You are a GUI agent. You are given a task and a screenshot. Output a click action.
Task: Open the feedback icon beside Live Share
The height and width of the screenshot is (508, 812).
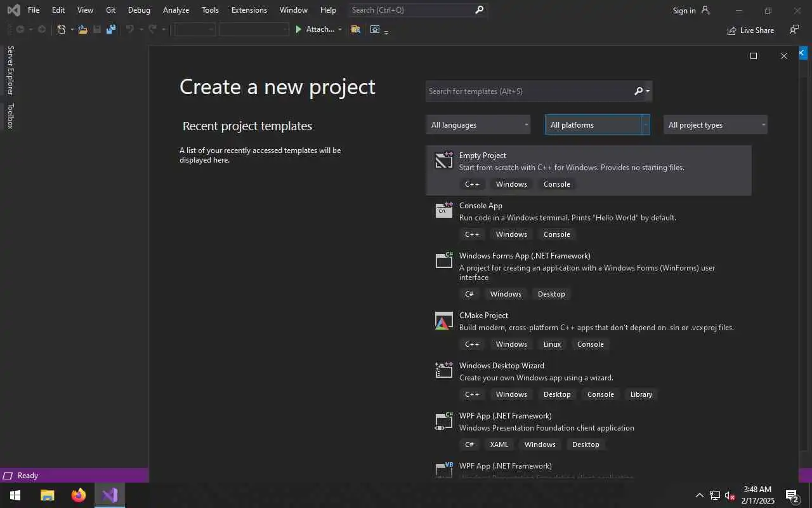(x=794, y=30)
